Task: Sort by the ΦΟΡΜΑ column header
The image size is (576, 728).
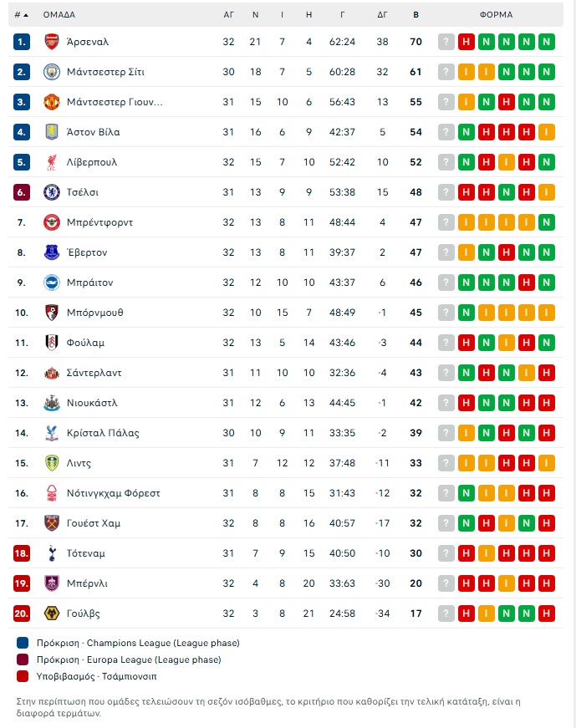Action: (x=497, y=15)
